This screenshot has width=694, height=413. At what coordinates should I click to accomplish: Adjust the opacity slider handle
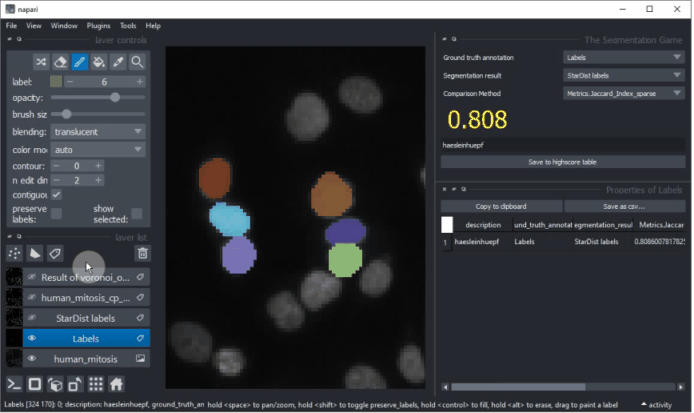click(115, 97)
